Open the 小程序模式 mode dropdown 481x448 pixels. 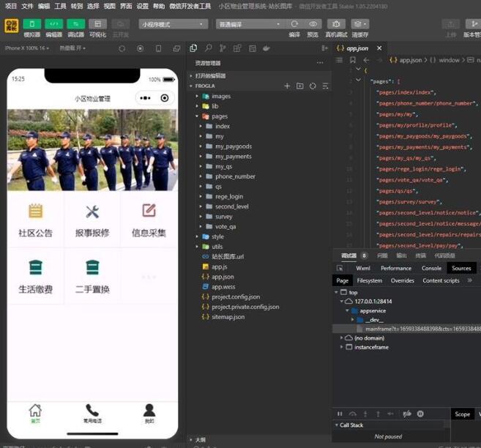click(x=174, y=24)
